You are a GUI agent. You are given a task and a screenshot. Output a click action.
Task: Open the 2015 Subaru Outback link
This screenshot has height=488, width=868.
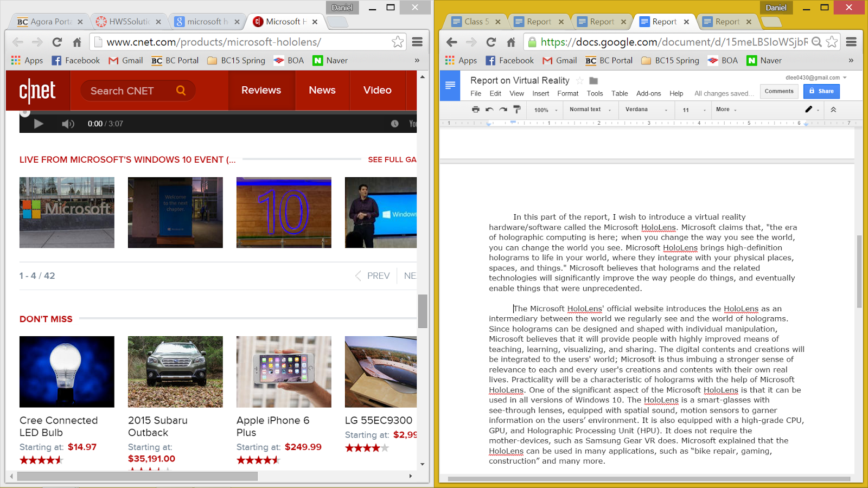coord(158,426)
